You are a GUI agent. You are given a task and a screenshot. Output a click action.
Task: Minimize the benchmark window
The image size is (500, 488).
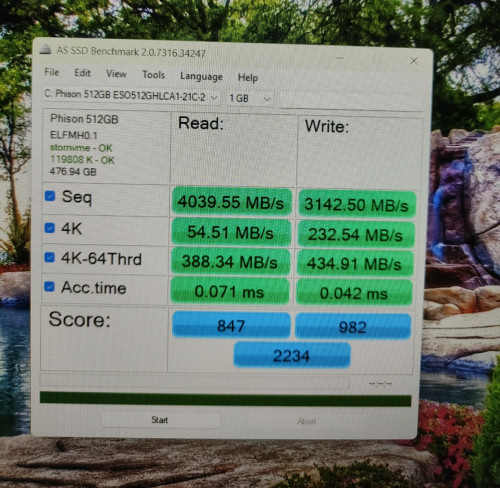click(340, 58)
